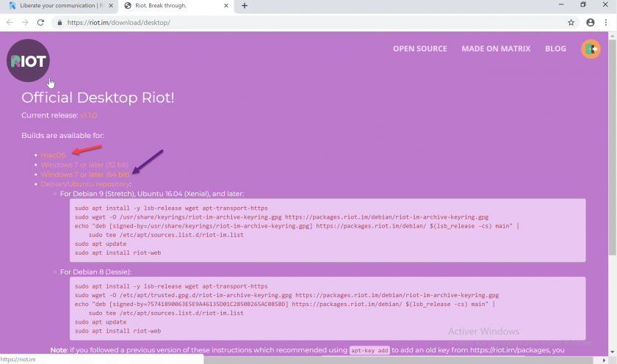Open the Debian/Ubuntu repository link
617x364 pixels.
pyautogui.click(x=85, y=184)
